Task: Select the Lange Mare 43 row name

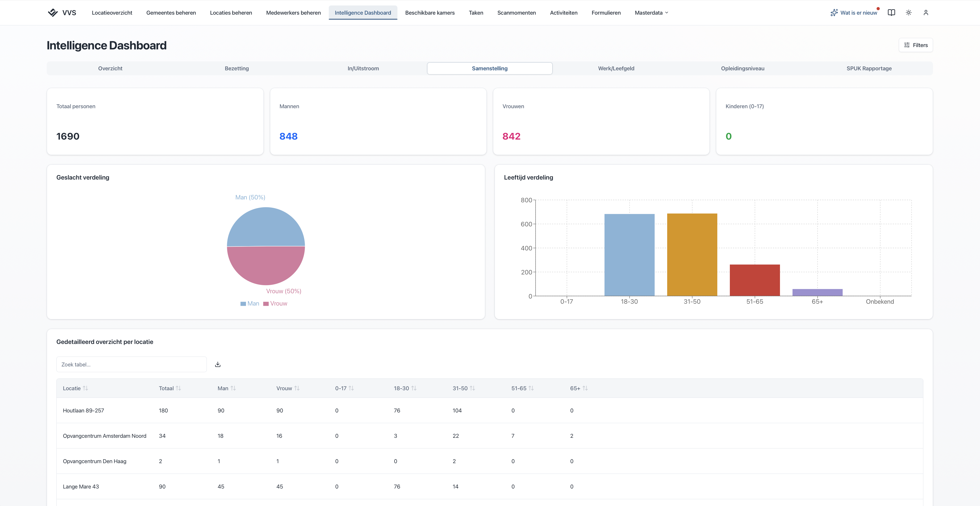Action: (81, 487)
